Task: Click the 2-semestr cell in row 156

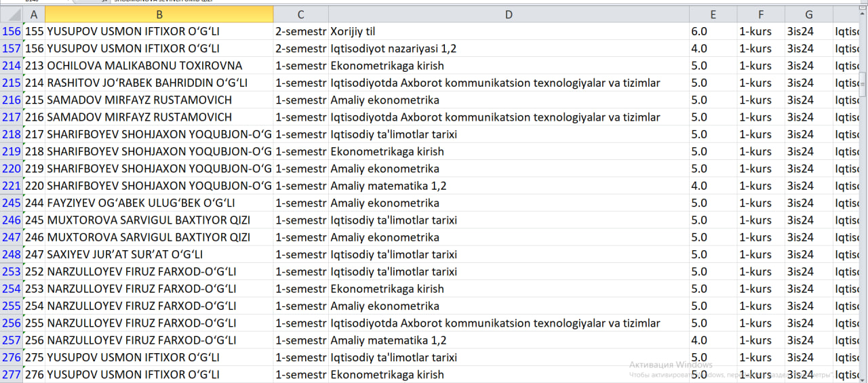Action: 301,31
